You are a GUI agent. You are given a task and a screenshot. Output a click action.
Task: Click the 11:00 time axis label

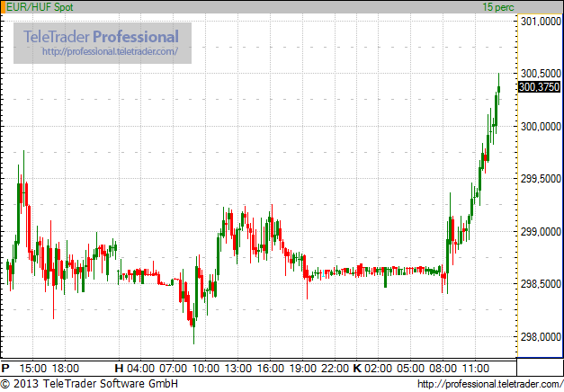point(475,369)
